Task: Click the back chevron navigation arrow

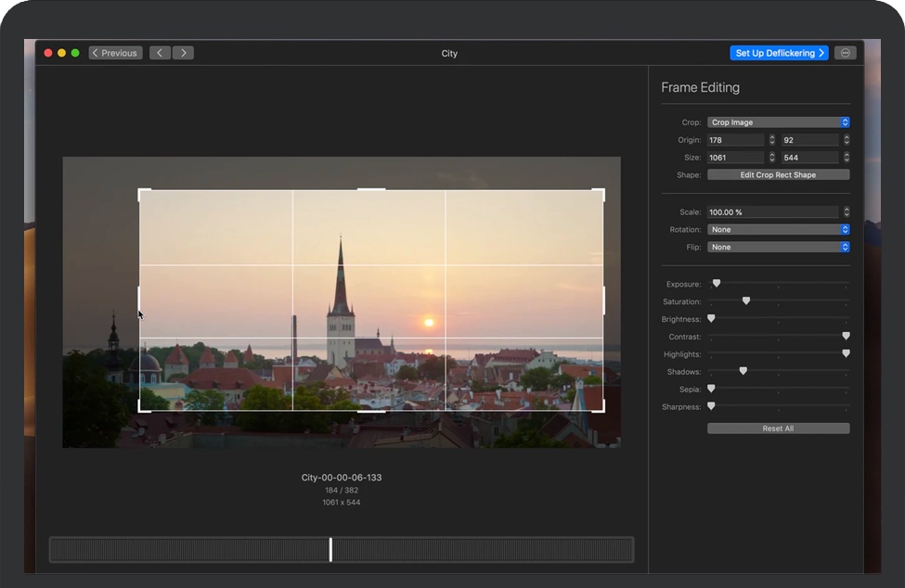Action: pos(160,53)
